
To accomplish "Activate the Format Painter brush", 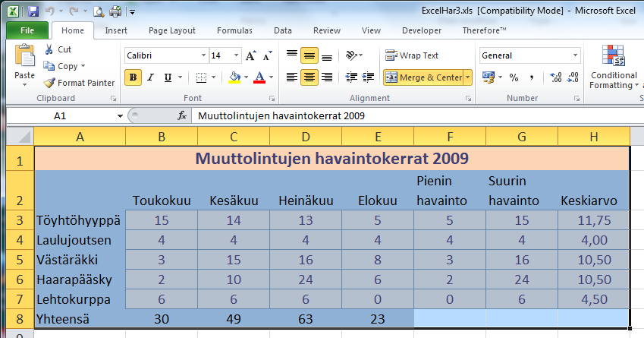I will point(49,83).
